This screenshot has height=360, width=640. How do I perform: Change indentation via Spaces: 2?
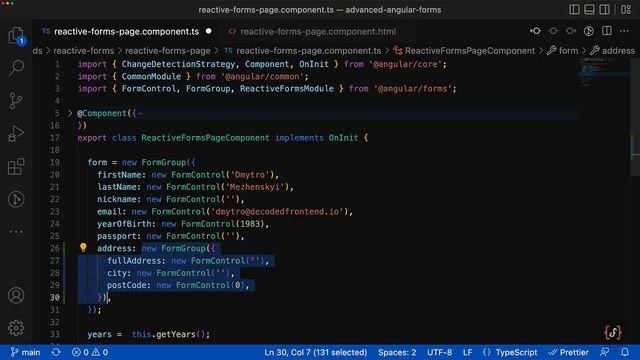(x=397, y=352)
